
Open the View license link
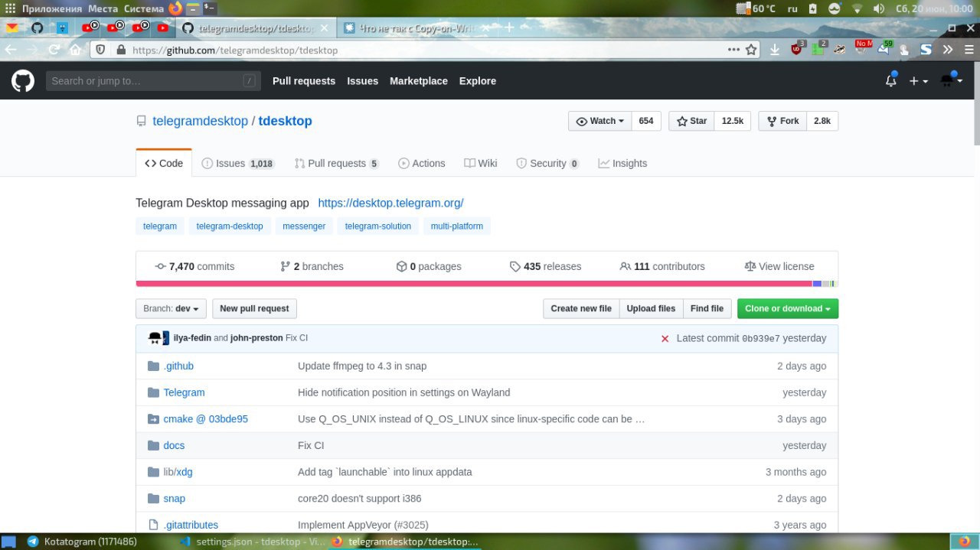coord(779,266)
